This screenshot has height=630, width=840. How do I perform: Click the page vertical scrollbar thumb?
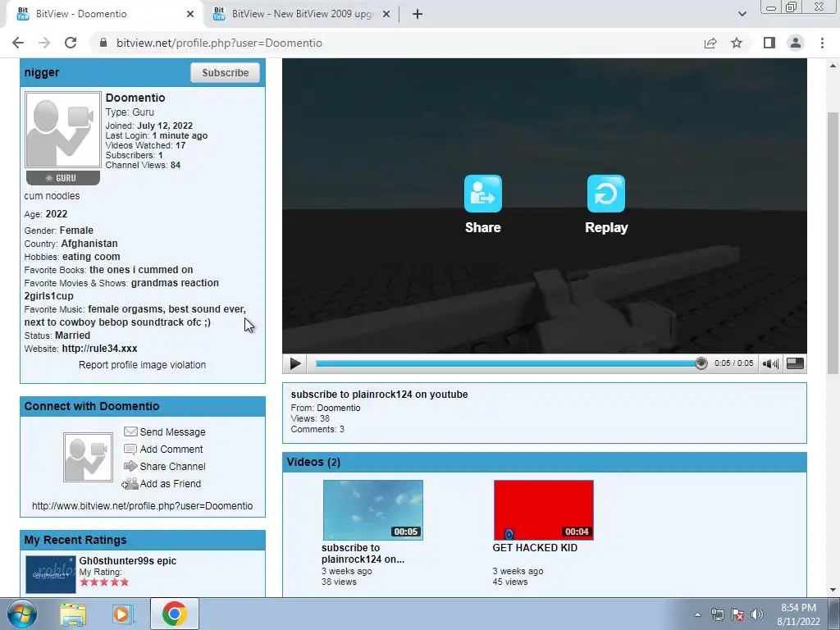[x=832, y=243]
